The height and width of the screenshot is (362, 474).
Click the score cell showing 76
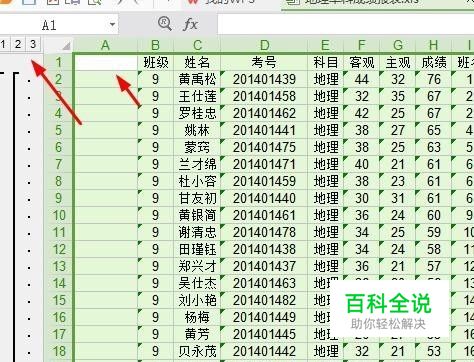pos(434,79)
